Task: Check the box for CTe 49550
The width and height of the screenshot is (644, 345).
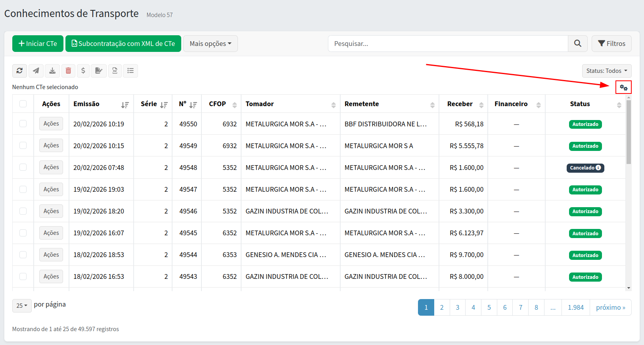Action: 23,124
